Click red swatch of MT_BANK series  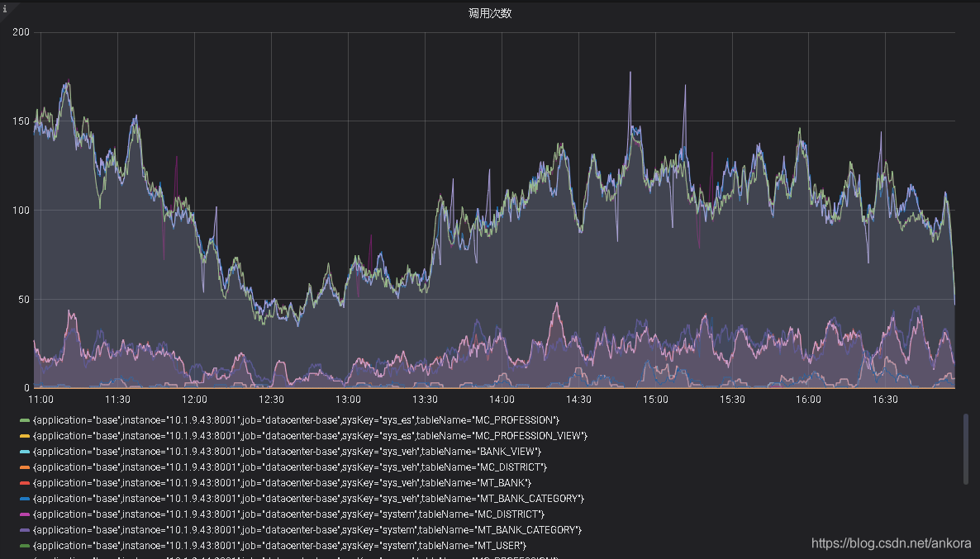(25, 483)
